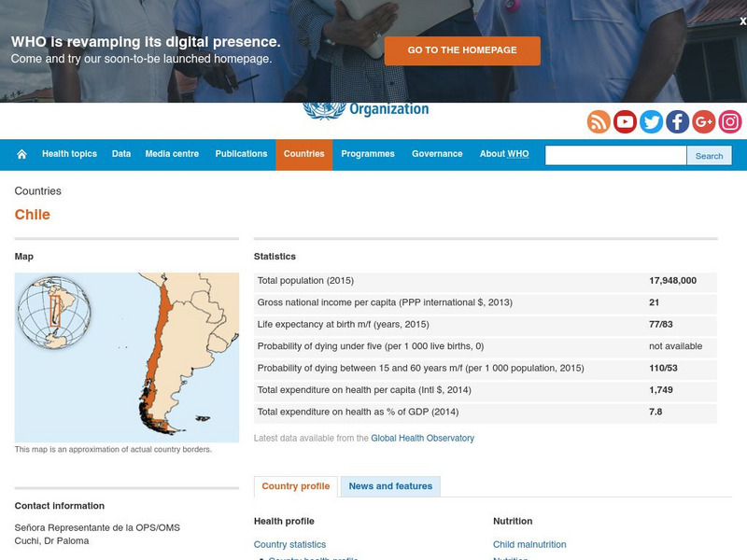Click the Google+ social icon

click(x=703, y=122)
